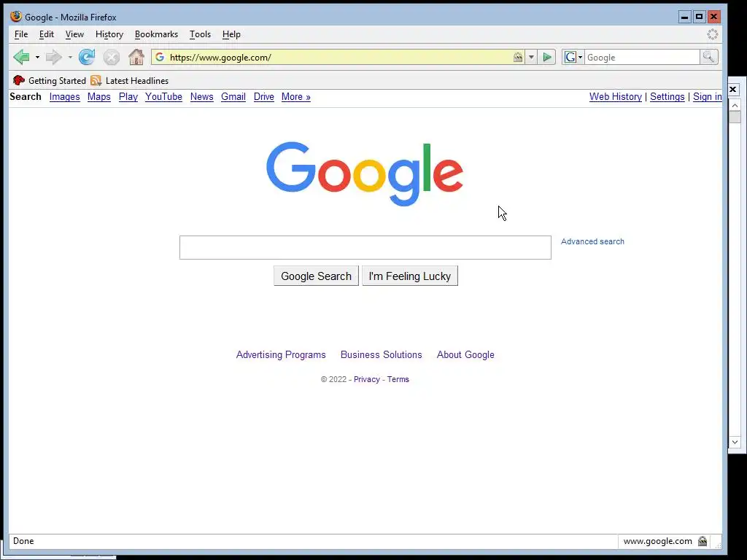747x560 pixels.
Task: Open the Drive link
Action: tap(263, 97)
